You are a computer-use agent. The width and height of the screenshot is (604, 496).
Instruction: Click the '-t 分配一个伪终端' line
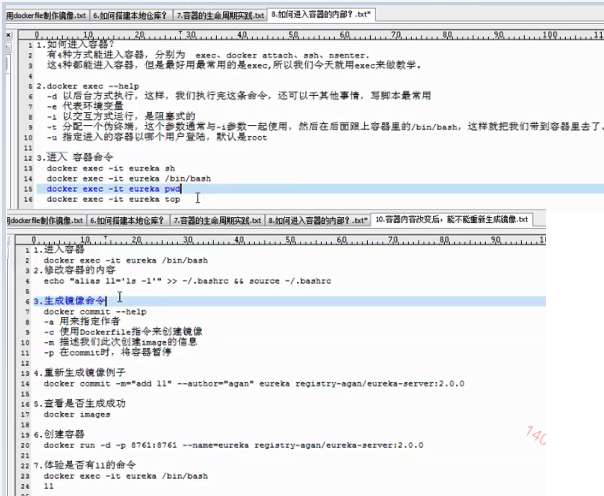click(324, 127)
